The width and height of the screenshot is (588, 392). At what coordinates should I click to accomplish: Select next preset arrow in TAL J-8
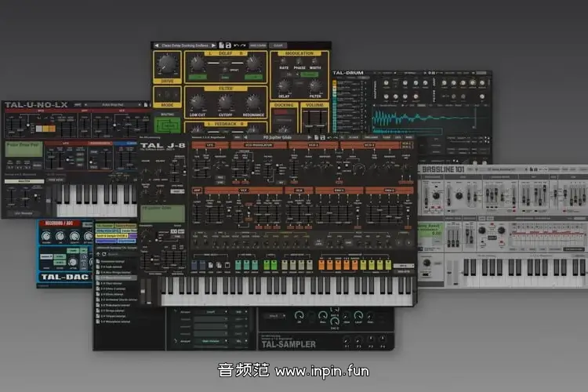(x=309, y=138)
